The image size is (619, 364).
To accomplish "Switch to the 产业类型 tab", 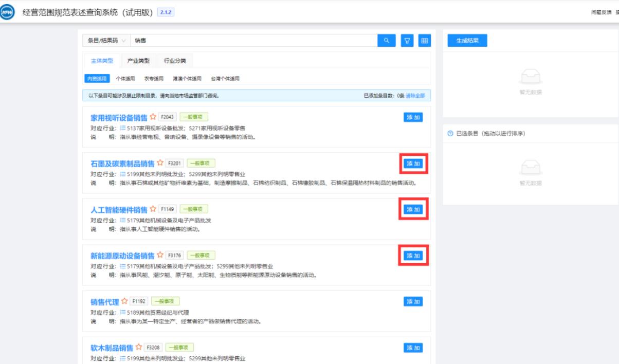I will click(138, 61).
